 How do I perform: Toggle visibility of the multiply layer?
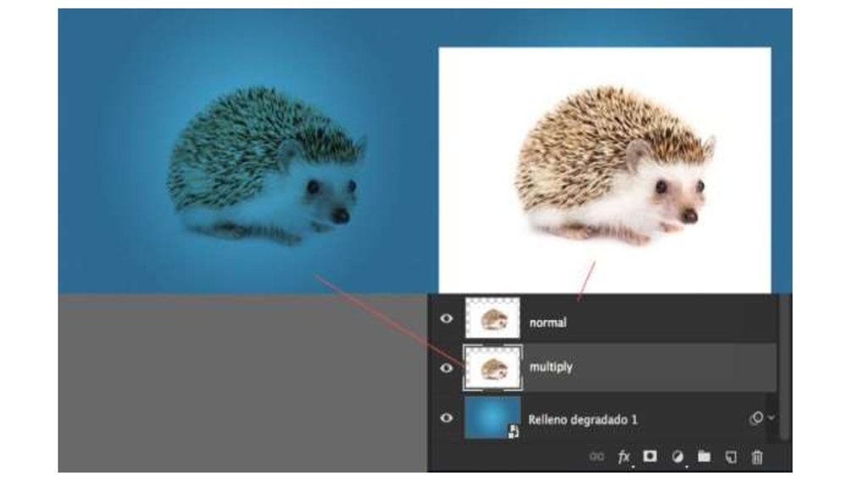pos(447,367)
